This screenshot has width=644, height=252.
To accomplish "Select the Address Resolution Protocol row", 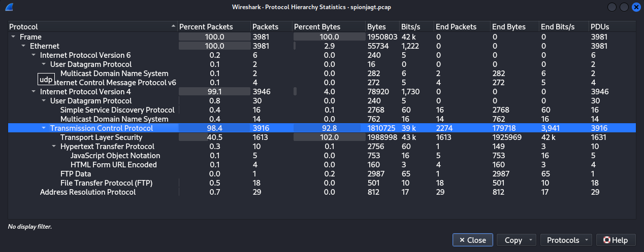I will (88, 192).
